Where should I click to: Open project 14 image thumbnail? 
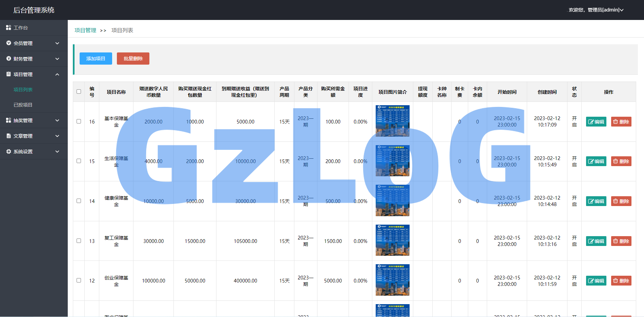pyautogui.click(x=393, y=200)
